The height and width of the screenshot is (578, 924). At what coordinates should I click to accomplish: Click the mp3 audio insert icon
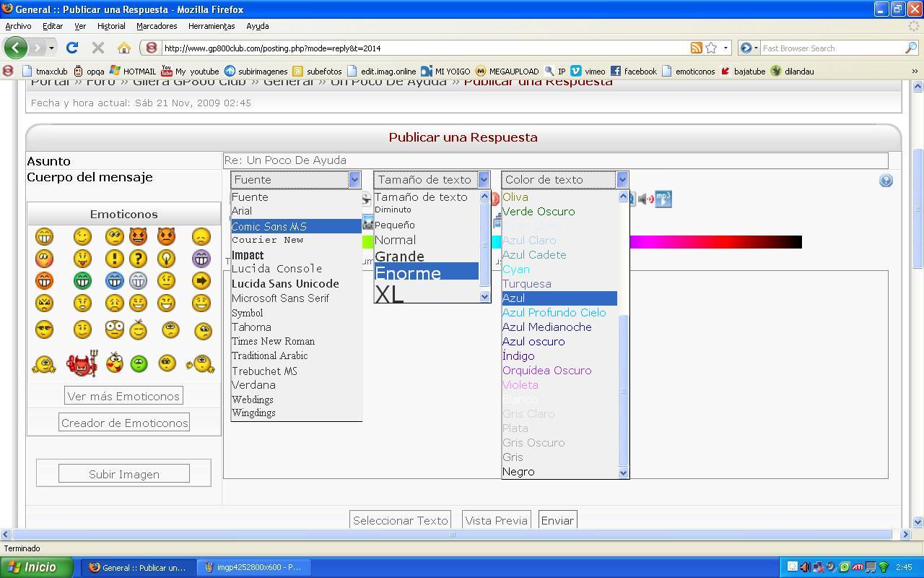(x=663, y=199)
